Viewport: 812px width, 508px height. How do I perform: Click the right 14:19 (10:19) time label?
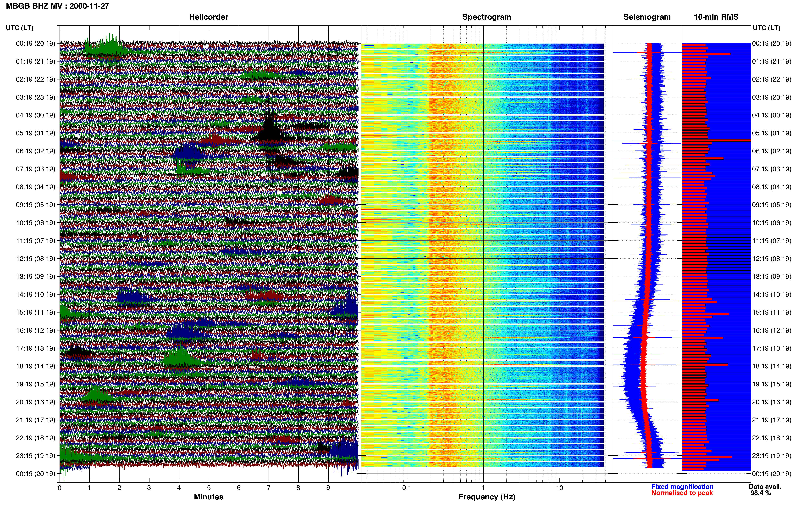772,294
